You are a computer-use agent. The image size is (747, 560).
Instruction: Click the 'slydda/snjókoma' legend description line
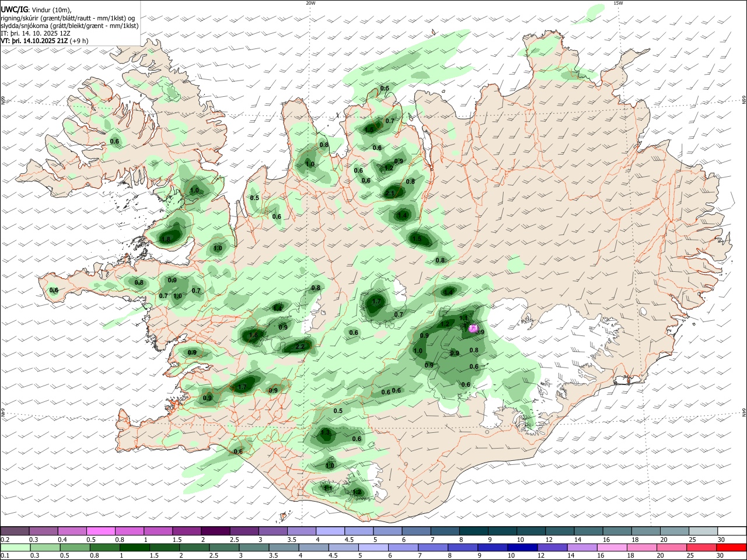tap(69, 26)
